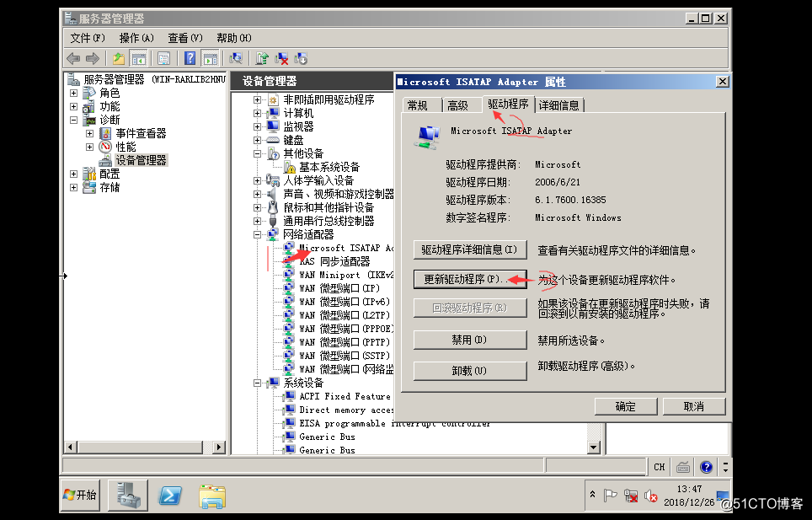Viewport: 812px width, 520px height.
Task: Switch to the 详细信息 tab
Action: pos(558,105)
